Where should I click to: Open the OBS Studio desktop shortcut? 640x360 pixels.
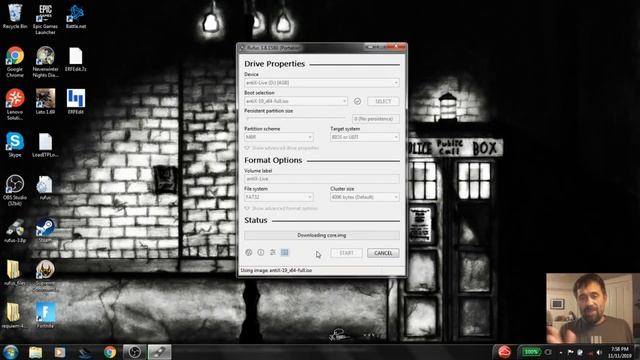pyautogui.click(x=15, y=190)
